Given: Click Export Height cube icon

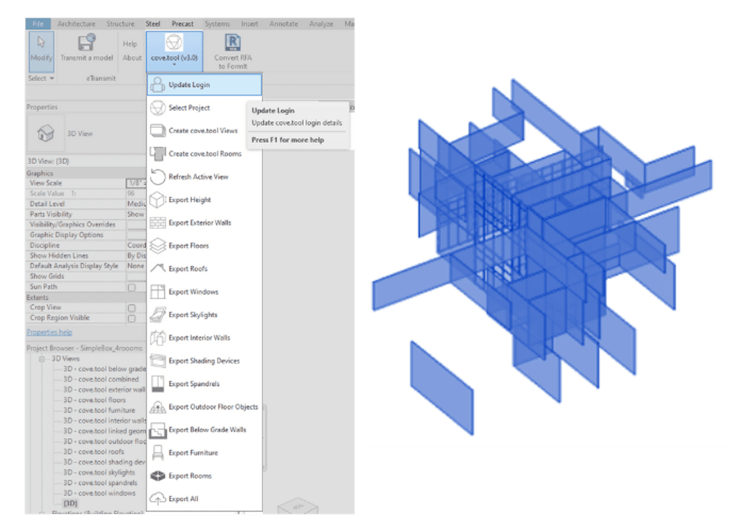Looking at the screenshot, I should [x=158, y=200].
